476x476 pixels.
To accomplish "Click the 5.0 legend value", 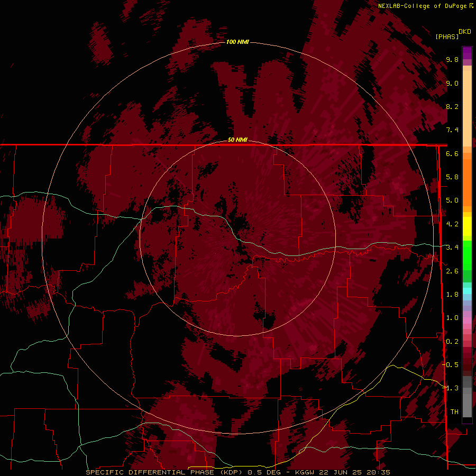I will (452, 200).
